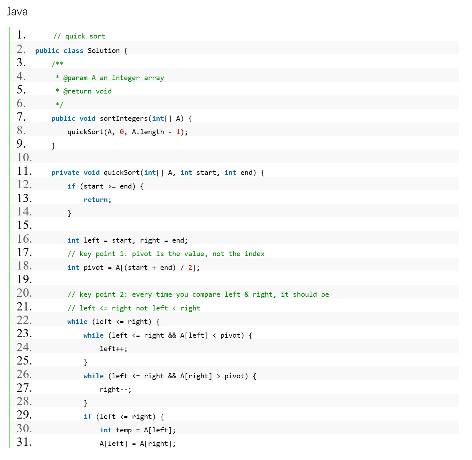
Task: Click the 'key point 1' comment
Action: click(x=166, y=254)
